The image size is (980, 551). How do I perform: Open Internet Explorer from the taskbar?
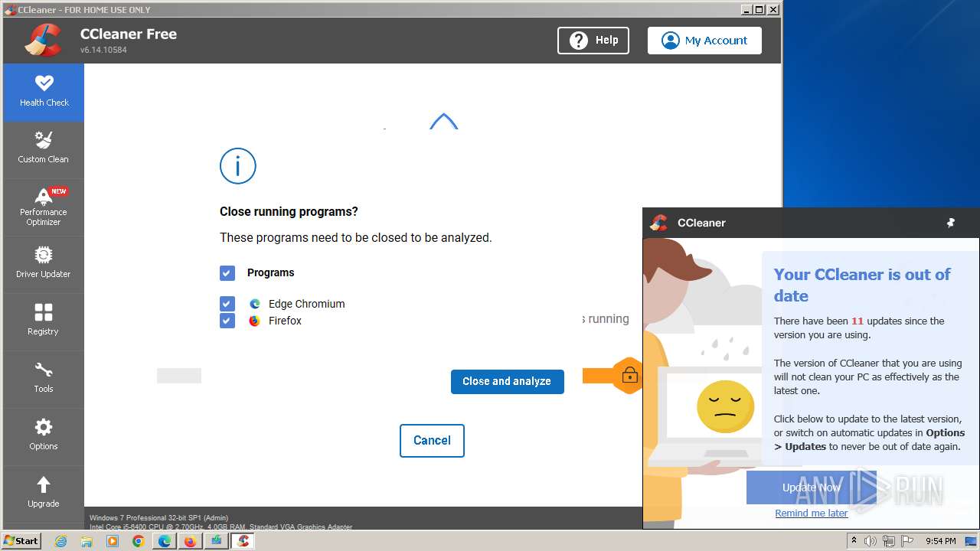(61, 541)
